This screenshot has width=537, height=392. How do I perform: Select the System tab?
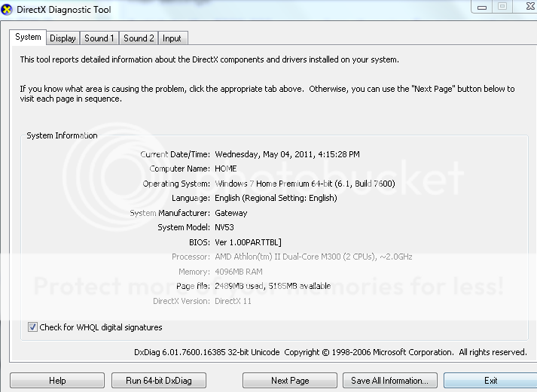click(28, 37)
